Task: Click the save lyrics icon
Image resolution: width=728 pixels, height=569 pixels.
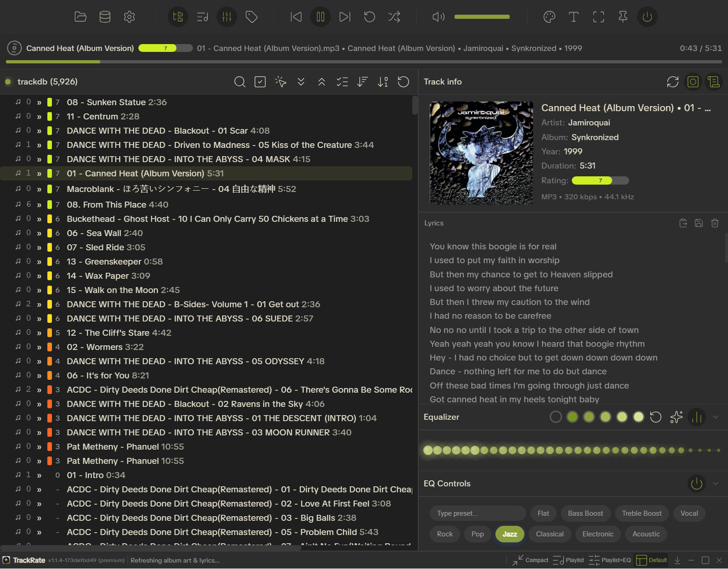Action: (699, 223)
